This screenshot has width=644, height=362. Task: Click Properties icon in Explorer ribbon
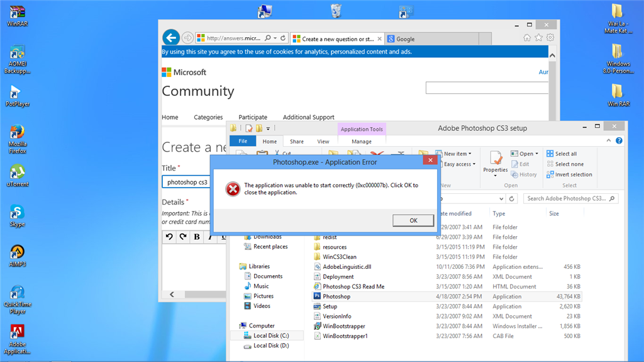[496, 163]
